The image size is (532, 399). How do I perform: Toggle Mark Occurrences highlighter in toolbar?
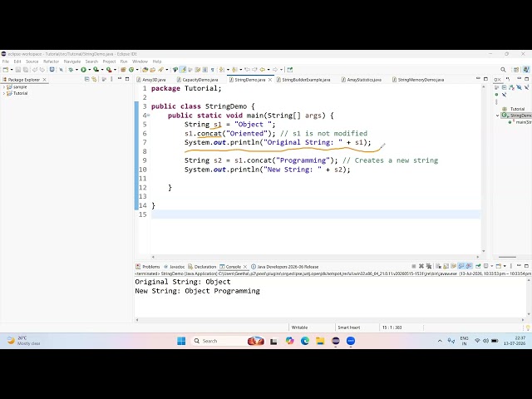pos(183,70)
